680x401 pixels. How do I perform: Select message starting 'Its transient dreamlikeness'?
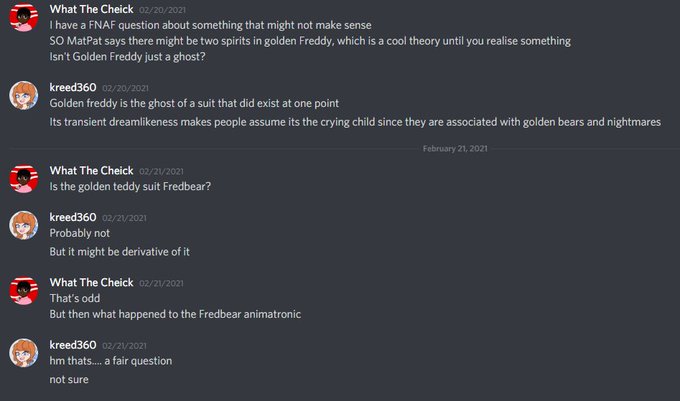point(355,122)
